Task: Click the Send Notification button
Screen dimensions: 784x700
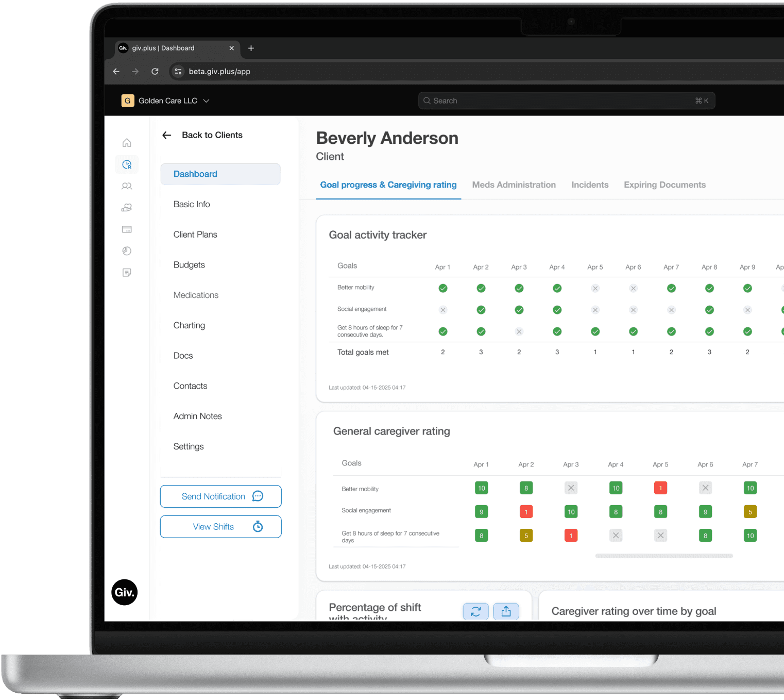Action: point(220,496)
